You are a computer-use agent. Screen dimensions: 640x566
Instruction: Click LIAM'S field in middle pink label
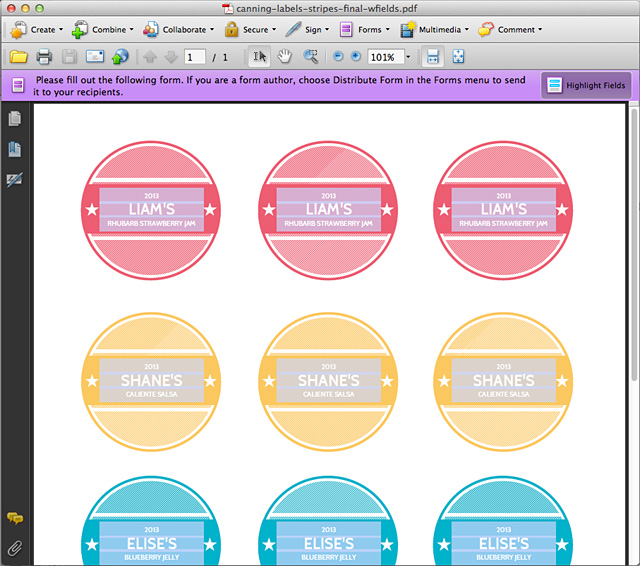tap(329, 210)
